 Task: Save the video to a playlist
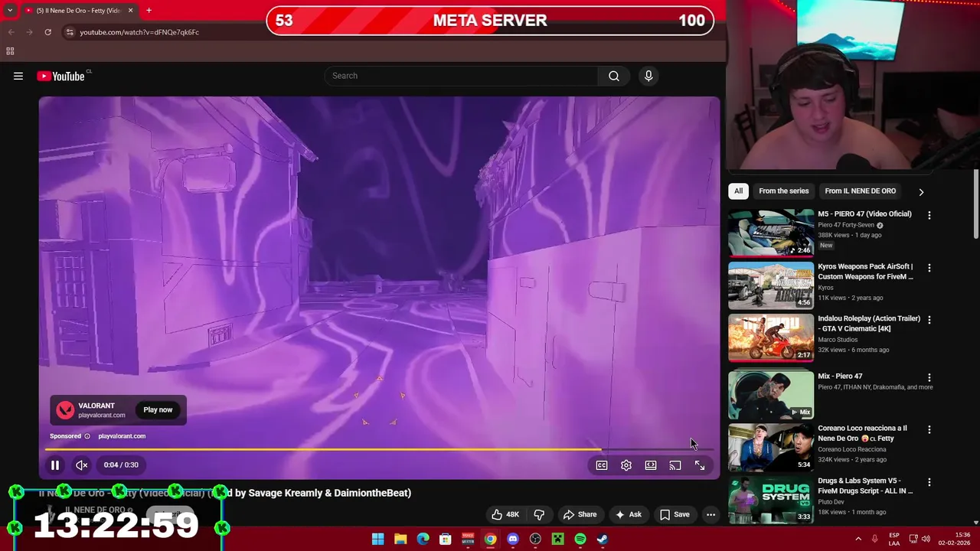pyautogui.click(x=674, y=514)
